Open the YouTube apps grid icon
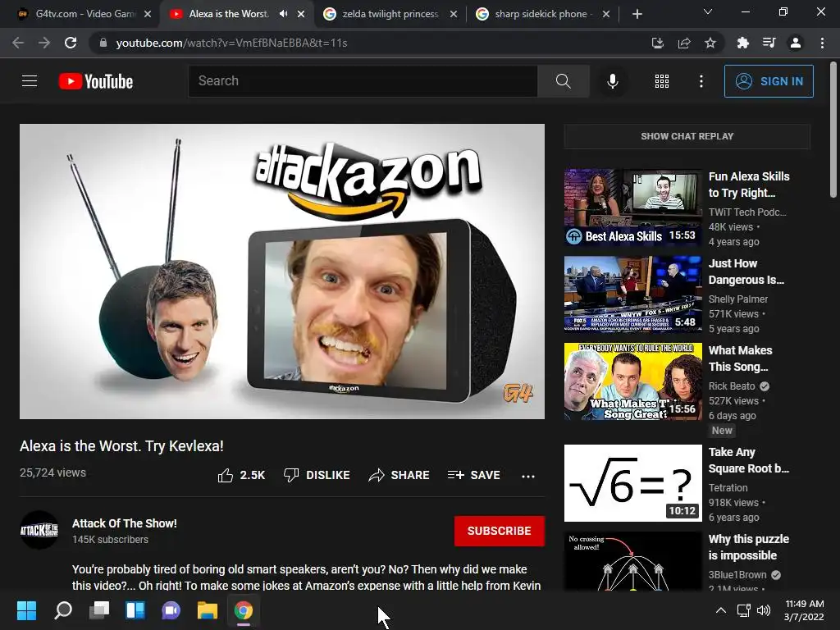 662,81
